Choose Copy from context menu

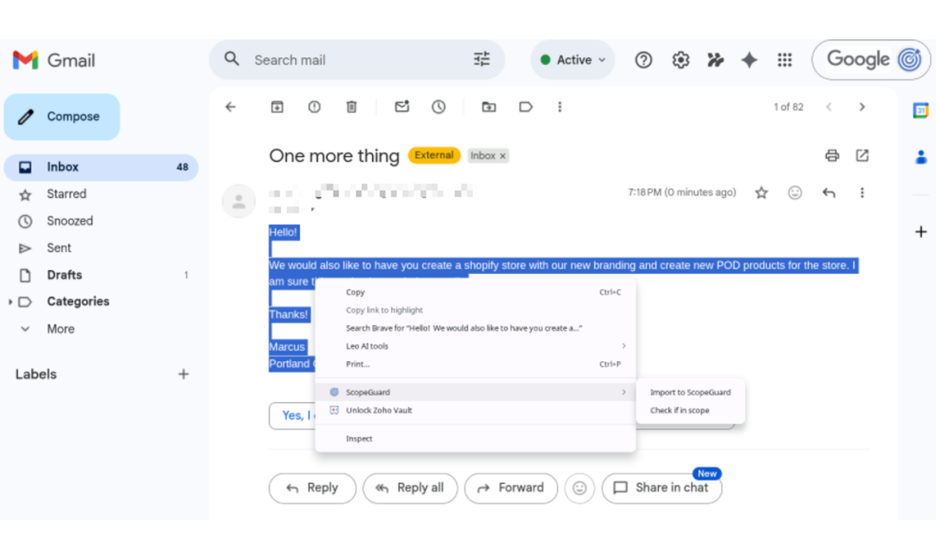click(475, 292)
